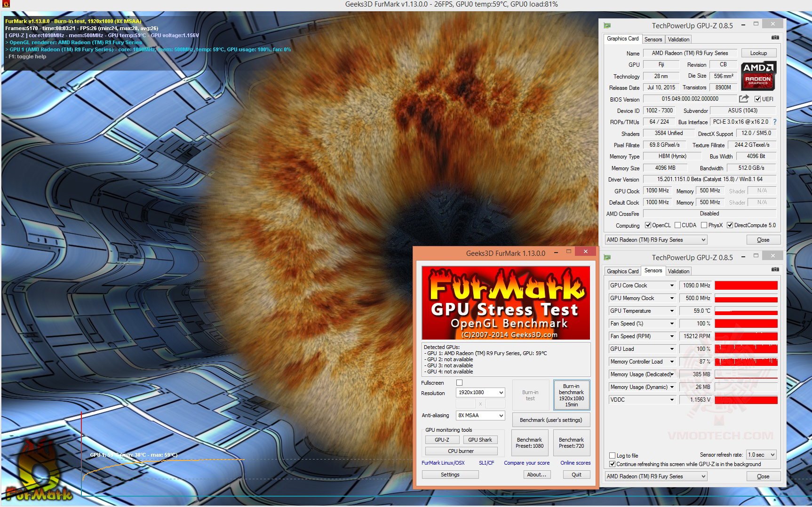Enable the Fullscreen checkbox in FurMark

[459, 383]
